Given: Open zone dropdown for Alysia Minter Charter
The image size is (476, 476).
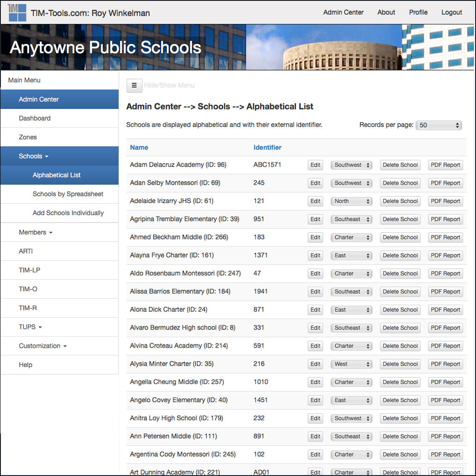Looking at the screenshot, I should [x=351, y=364].
